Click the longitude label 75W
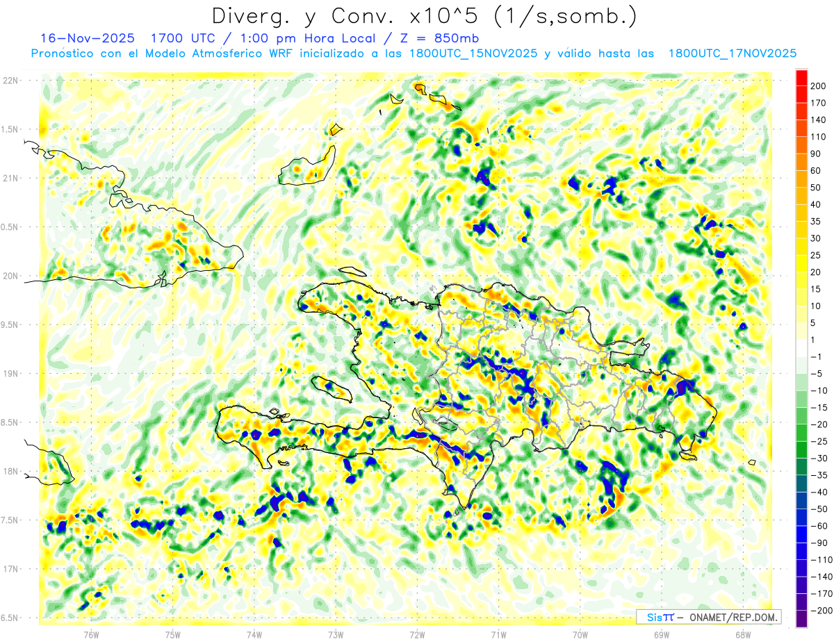The image size is (834, 644). pos(172,634)
